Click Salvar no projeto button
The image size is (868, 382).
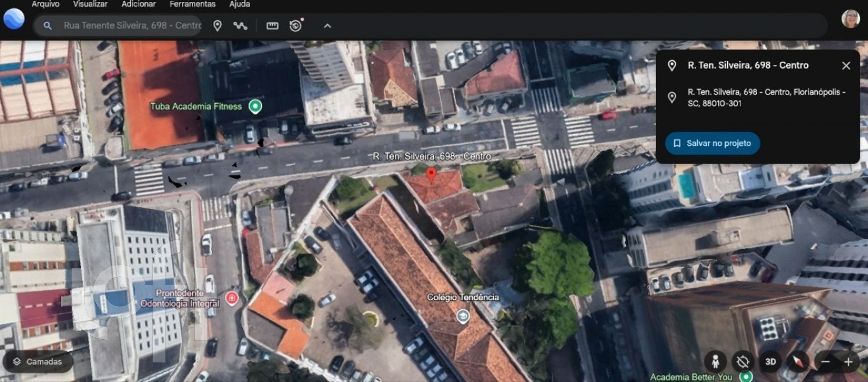pyautogui.click(x=712, y=143)
